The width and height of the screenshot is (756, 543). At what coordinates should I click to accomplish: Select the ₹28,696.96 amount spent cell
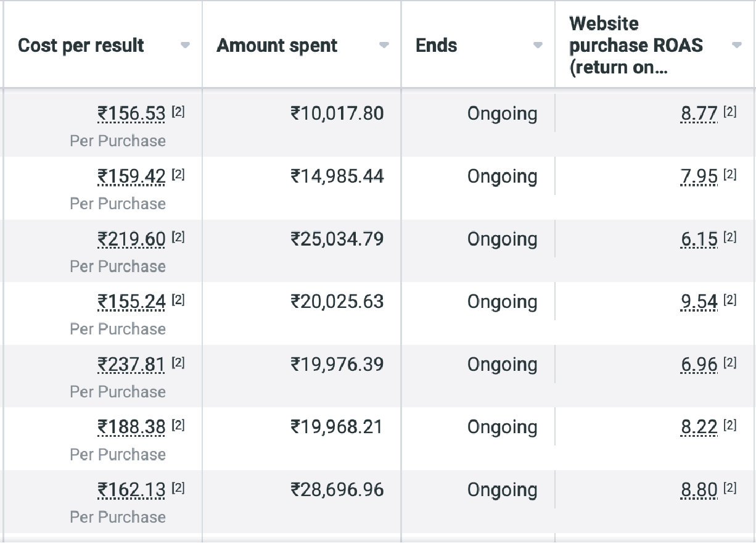point(337,490)
